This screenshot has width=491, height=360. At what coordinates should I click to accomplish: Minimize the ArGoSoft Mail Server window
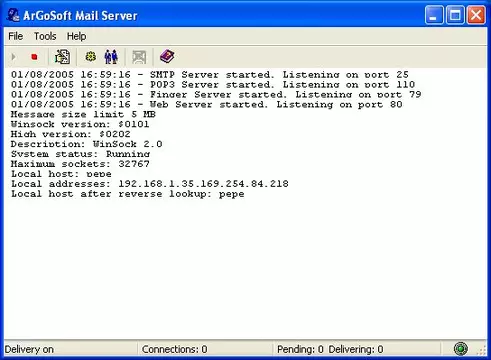[x=434, y=15]
